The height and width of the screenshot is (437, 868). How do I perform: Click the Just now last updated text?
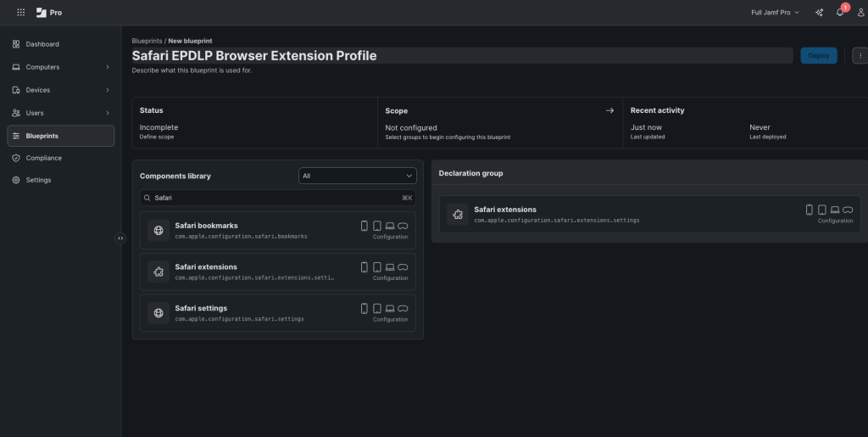(x=646, y=127)
